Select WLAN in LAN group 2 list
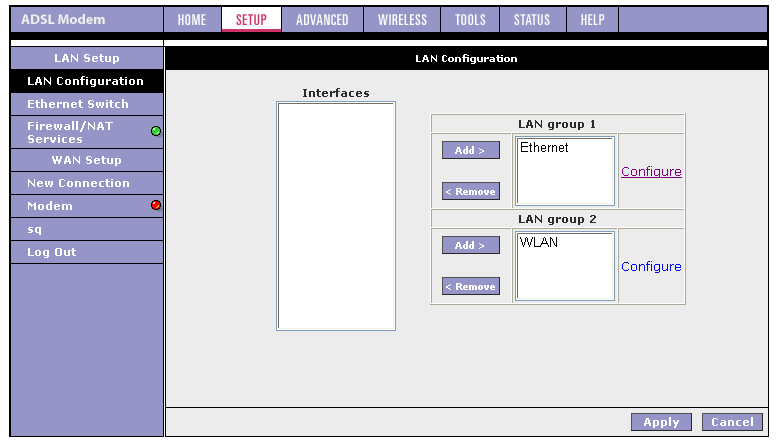This screenshot has width=776, height=448. click(539, 243)
